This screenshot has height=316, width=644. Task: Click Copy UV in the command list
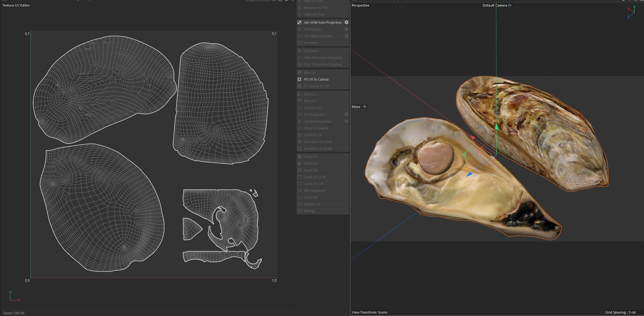point(310,157)
